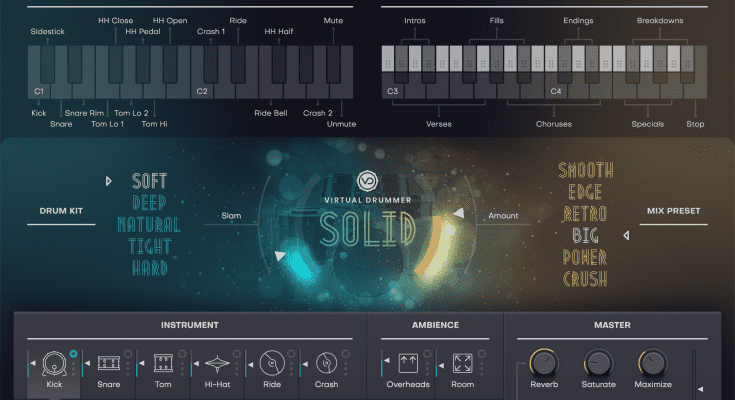Choose the Deep drum kit style
This screenshot has width=735, height=400.
tap(149, 203)
